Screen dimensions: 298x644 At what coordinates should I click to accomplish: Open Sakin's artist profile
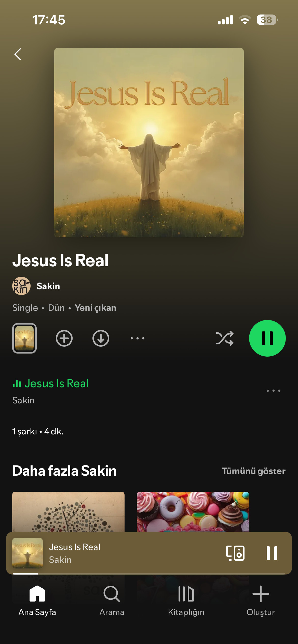coord(36,286)
